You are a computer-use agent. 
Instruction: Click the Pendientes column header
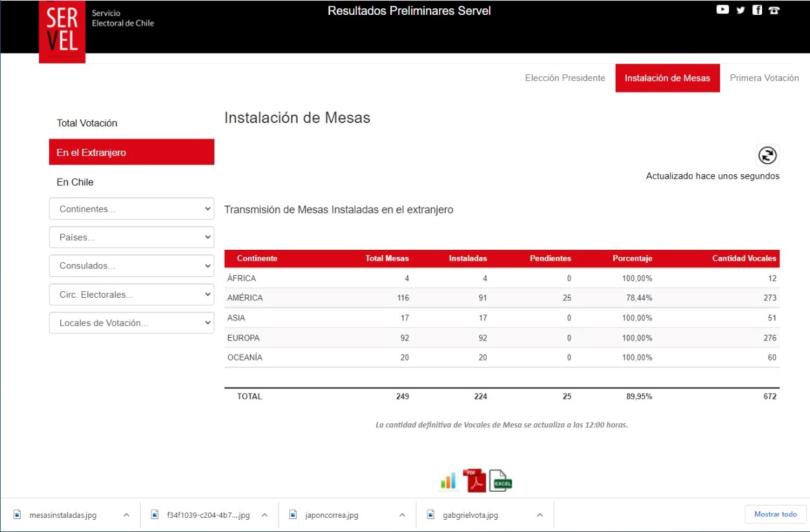pos(550,258)
